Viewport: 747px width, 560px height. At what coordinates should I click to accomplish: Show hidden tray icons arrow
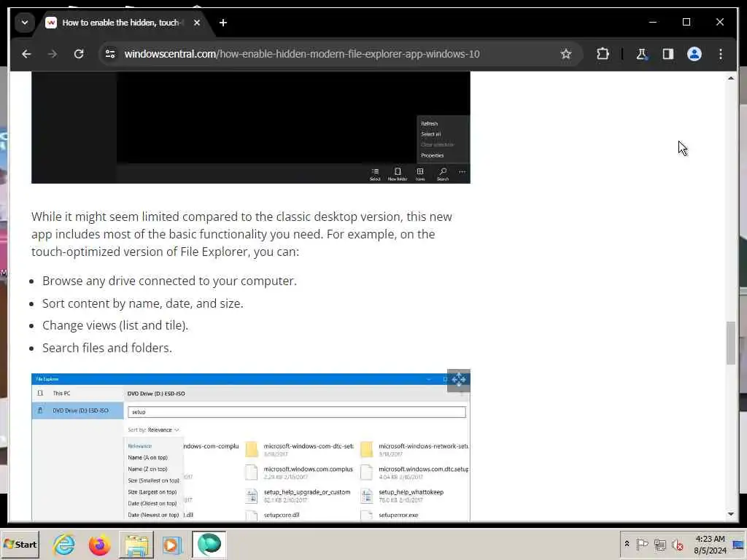(x=627, y=544)
